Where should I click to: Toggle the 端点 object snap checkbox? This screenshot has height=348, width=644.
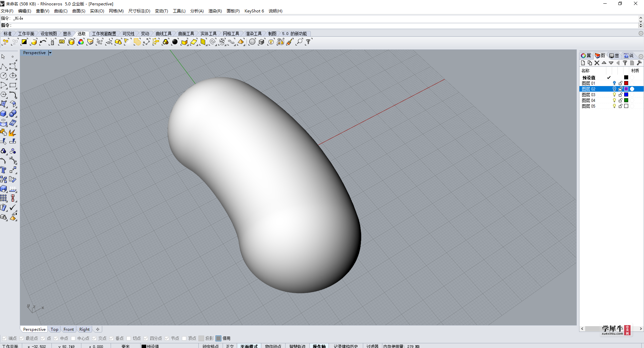tap(5, 338)
